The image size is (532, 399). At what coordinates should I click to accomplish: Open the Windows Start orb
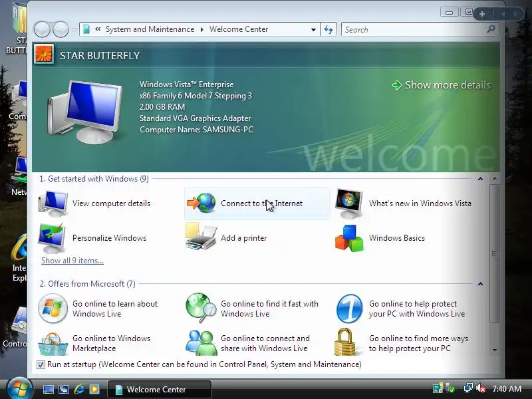(x=19, y=388)
